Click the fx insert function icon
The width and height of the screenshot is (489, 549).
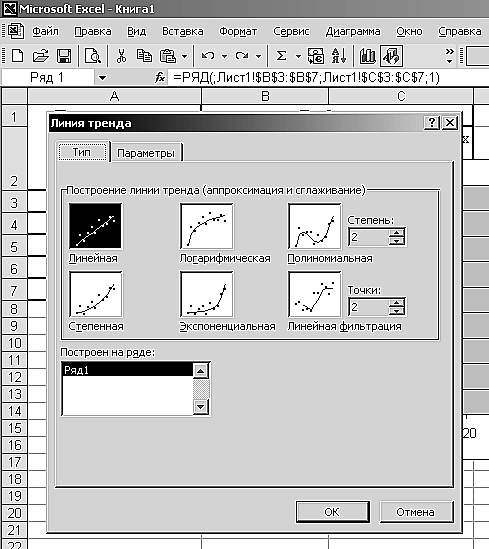point(160,77)
